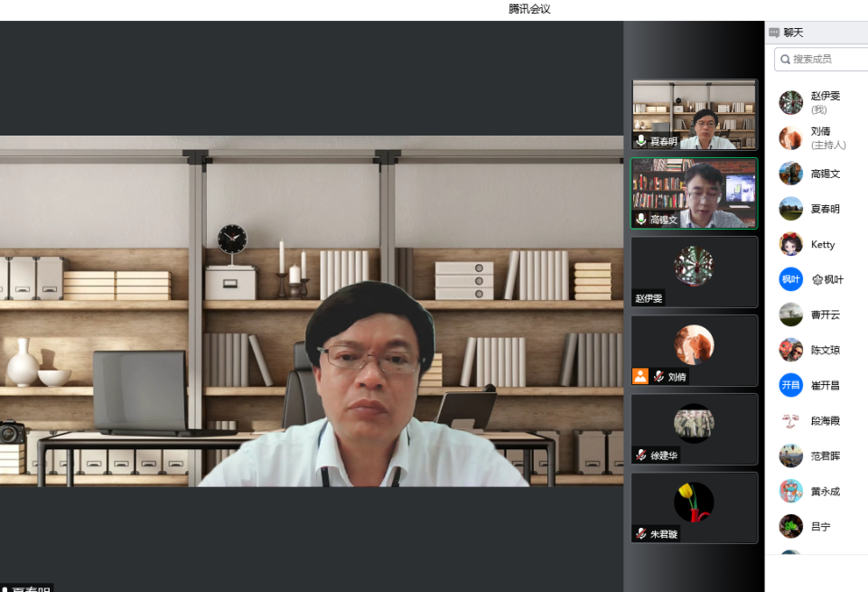Click the blue 枫叶 avatar in list
This screenshot has width=868, height=592.
790,279
